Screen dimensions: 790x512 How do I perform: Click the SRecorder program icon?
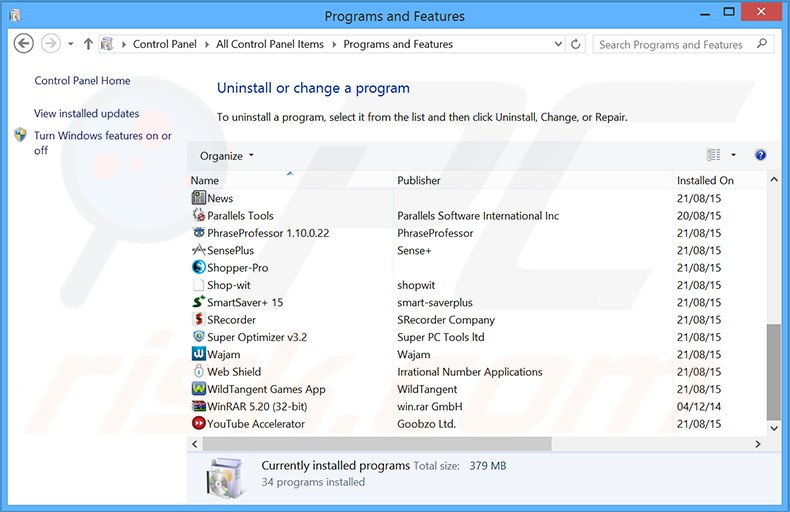point(199,319)
